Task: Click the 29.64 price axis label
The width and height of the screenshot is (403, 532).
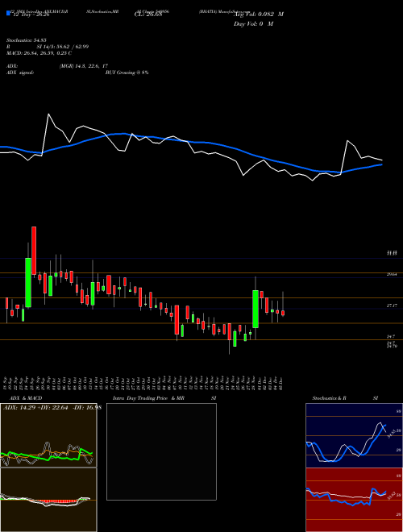Action: click(x=392, y=275)
